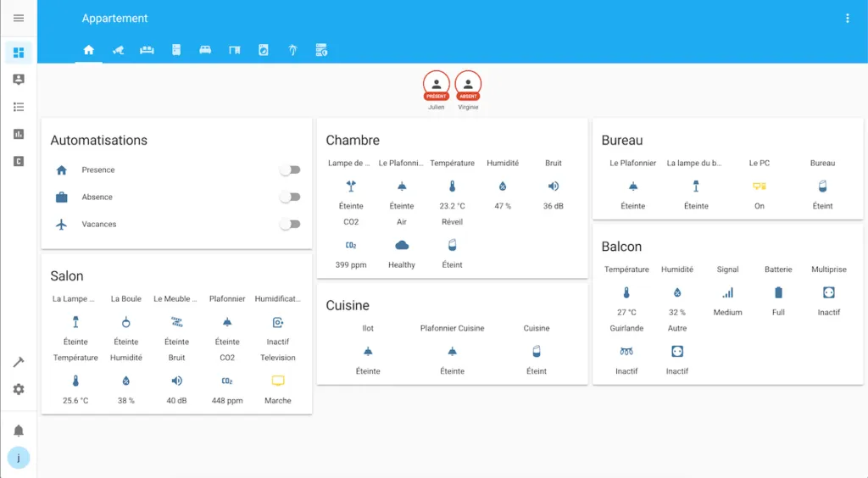Open the washing machine tab
868x478 pixels.
pos(264,50)
